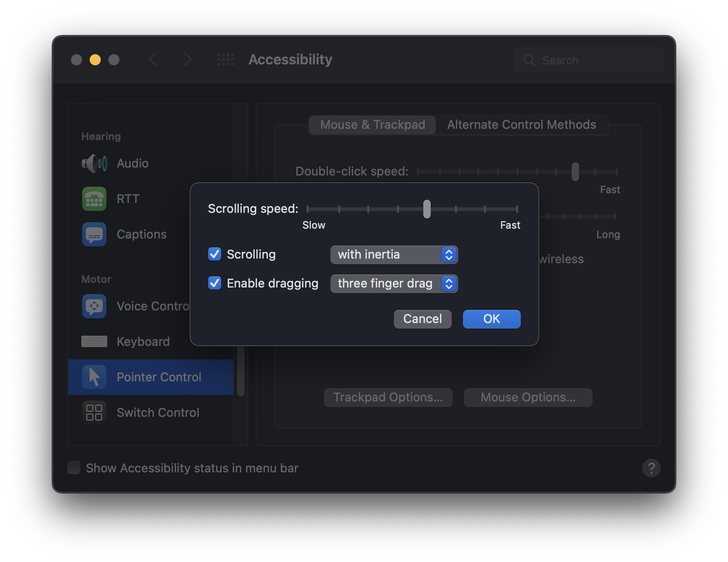Click the Voice Control icon
728x562 pixels.
pyautogui.click(x=94, y=306)
